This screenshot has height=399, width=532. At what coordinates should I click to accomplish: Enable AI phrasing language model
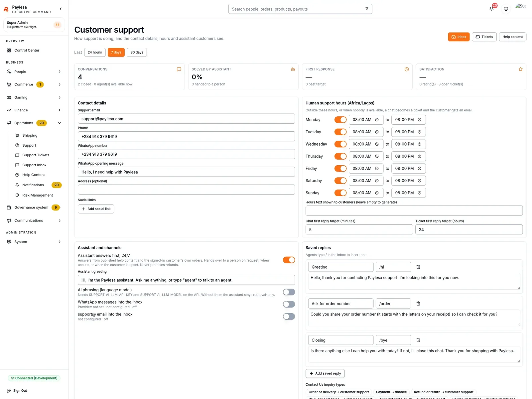tap(289, 292)
